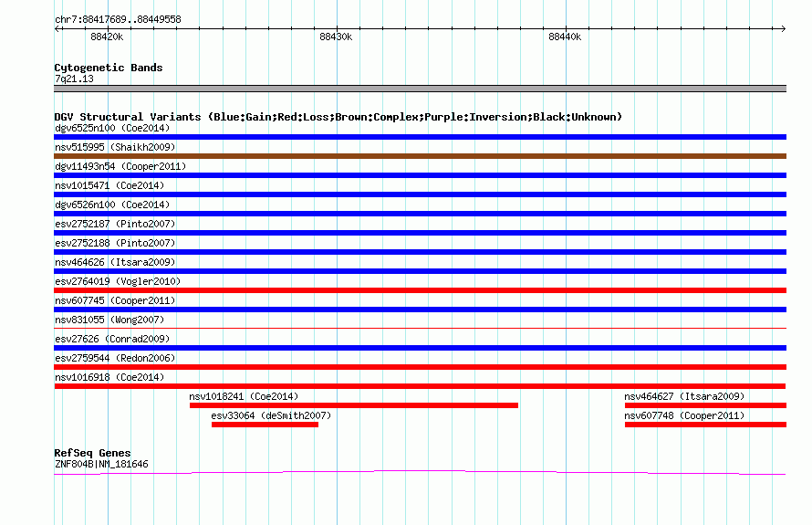Open dgv6526n100 (Coe2014) label
Viewport: 812px width, 525px height.
point(112,205)
